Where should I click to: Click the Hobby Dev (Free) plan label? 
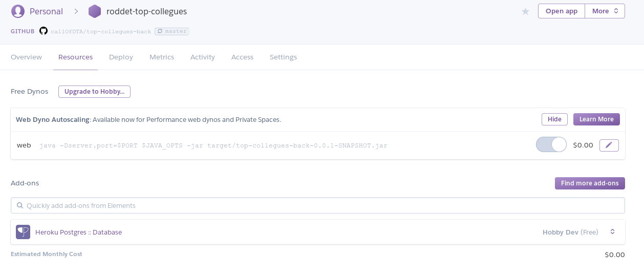pos(570,232)
